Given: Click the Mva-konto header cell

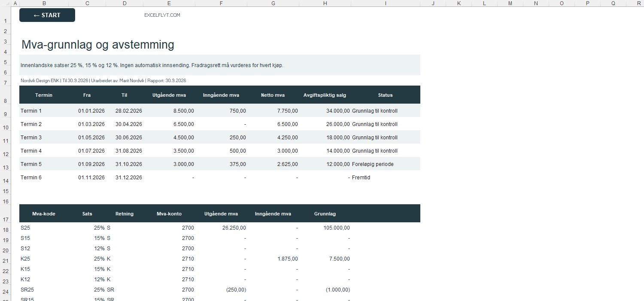Looking at the screenshot, I should [x=169, y=214].
